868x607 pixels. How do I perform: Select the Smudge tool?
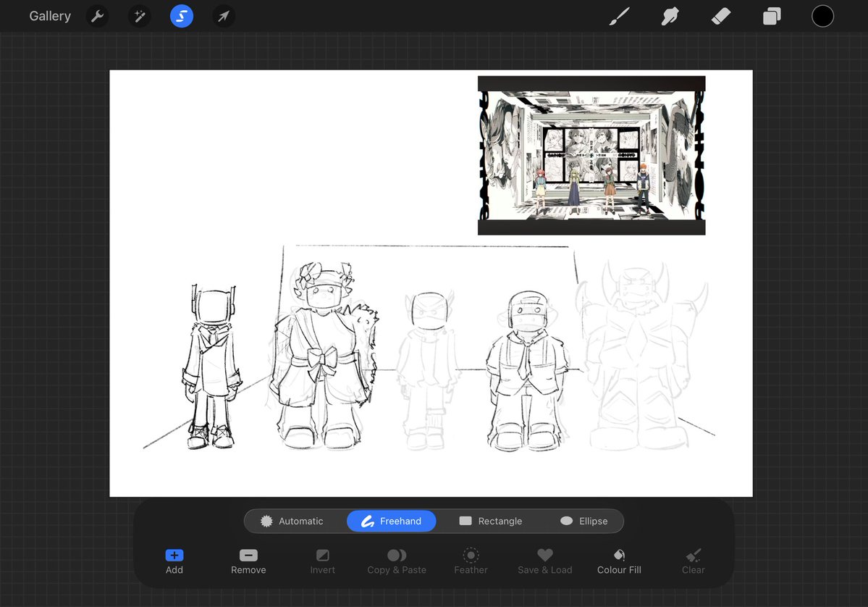(x=670, y=16)
